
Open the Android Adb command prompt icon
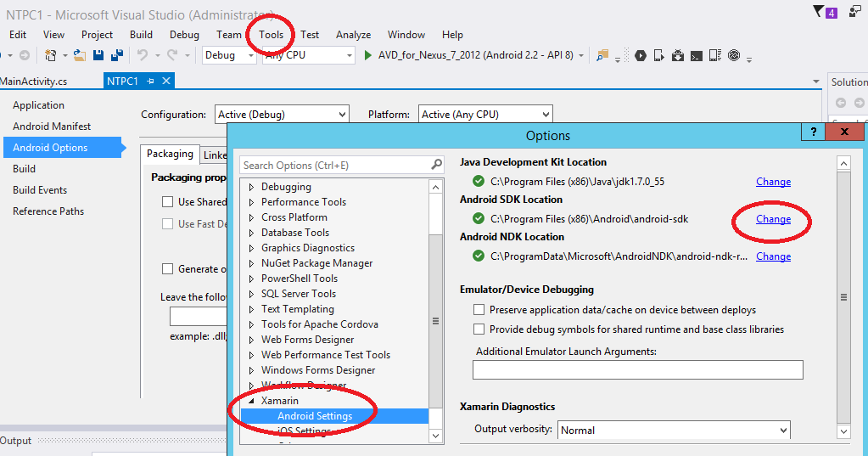697,55
